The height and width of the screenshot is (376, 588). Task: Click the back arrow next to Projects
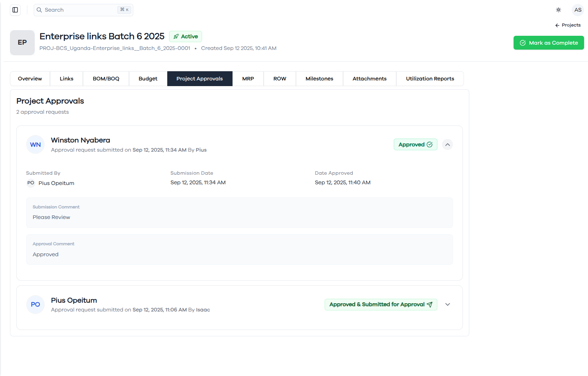tap(557, 25)
